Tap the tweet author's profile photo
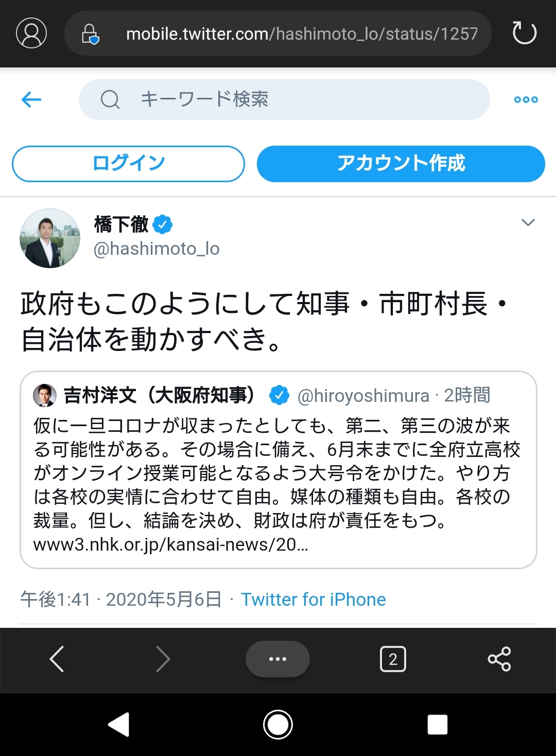This screenshot has width=556, height=756. pyautogui.click(x=50, y=238)
